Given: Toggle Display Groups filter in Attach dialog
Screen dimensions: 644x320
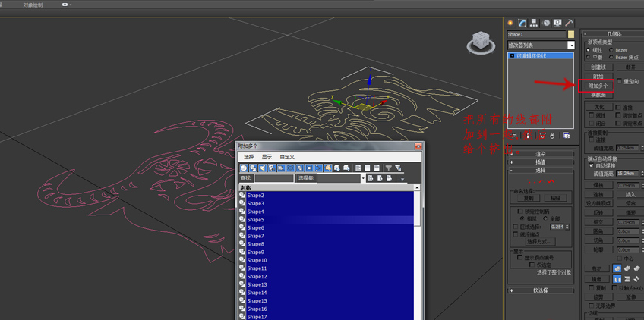Looking at the screenshot, I should pos(300,168).
